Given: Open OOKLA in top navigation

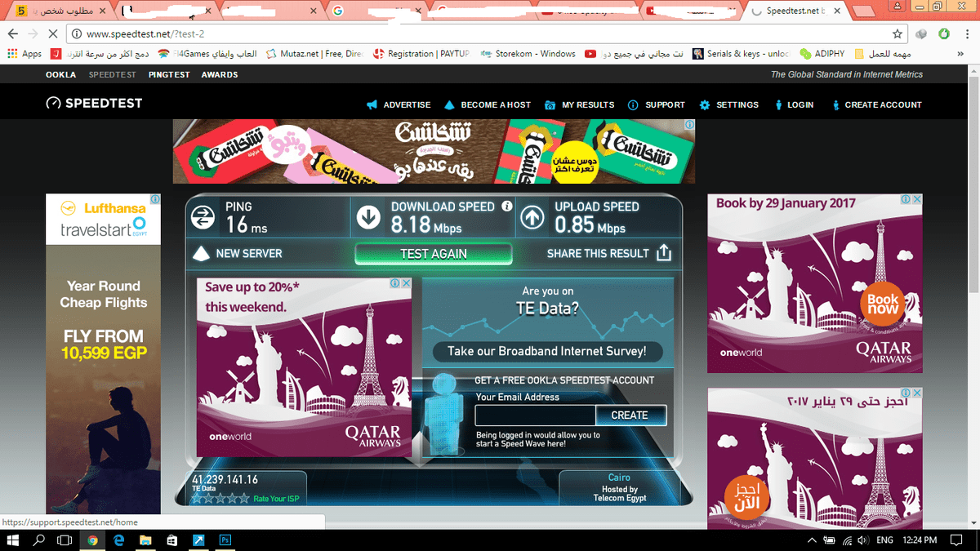Looking at the screenshot, I should tap(60, 74).
